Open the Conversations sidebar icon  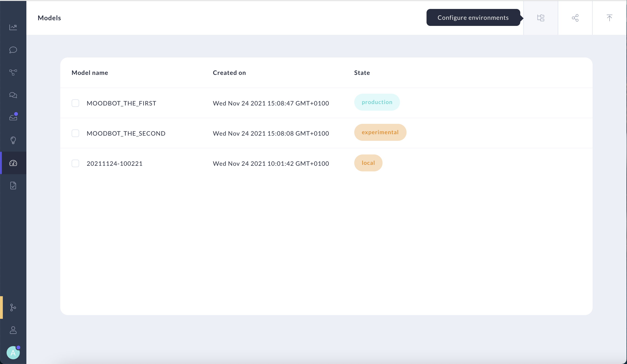click(13, 95)
